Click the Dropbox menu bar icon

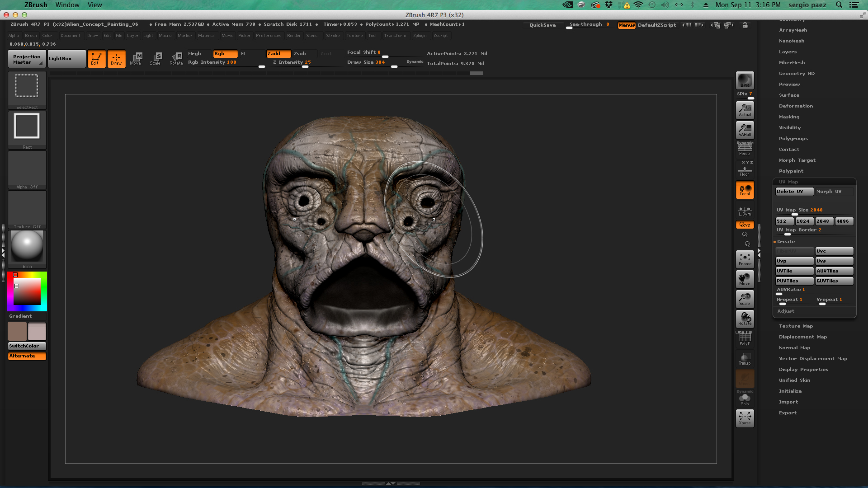click(x=609, y=5)
